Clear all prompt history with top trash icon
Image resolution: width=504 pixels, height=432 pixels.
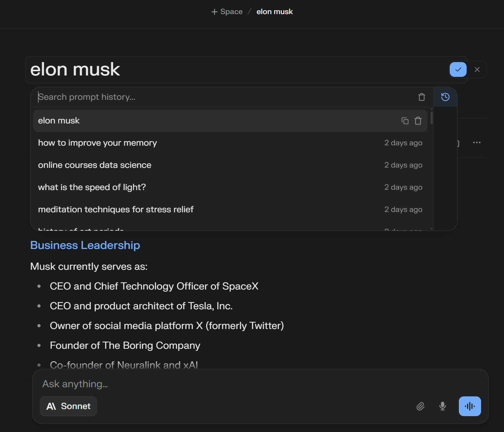coord(421,97)
